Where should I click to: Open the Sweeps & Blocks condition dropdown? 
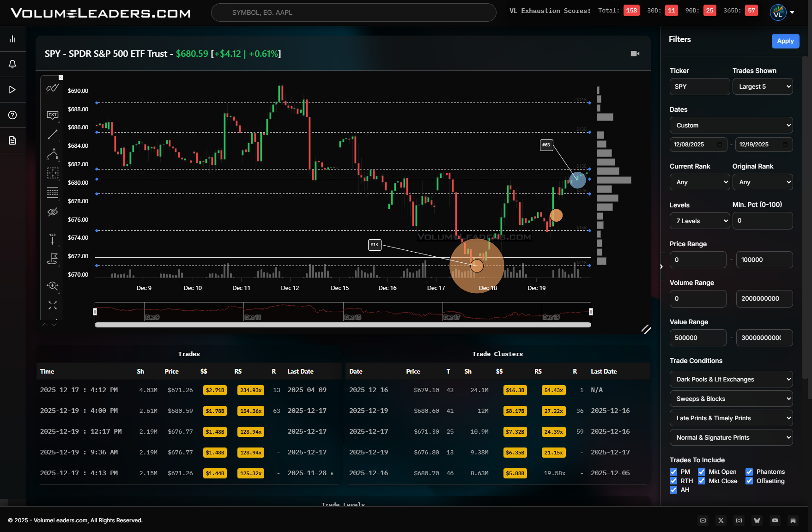pyautogui.click(x=731, y=399)
